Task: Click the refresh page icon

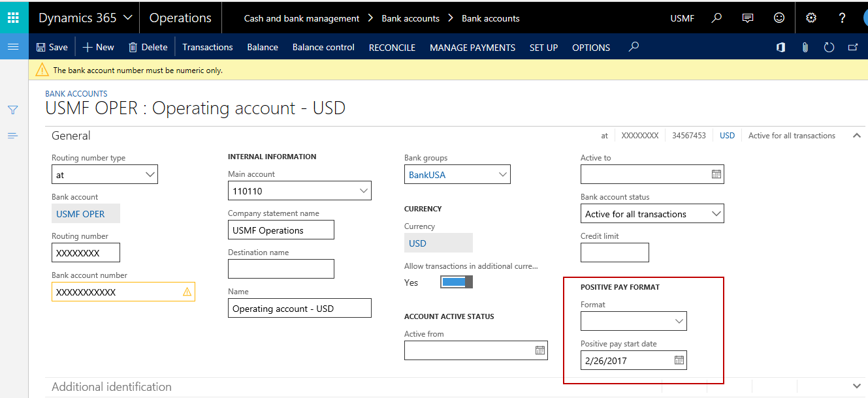Action: point(829,47)
